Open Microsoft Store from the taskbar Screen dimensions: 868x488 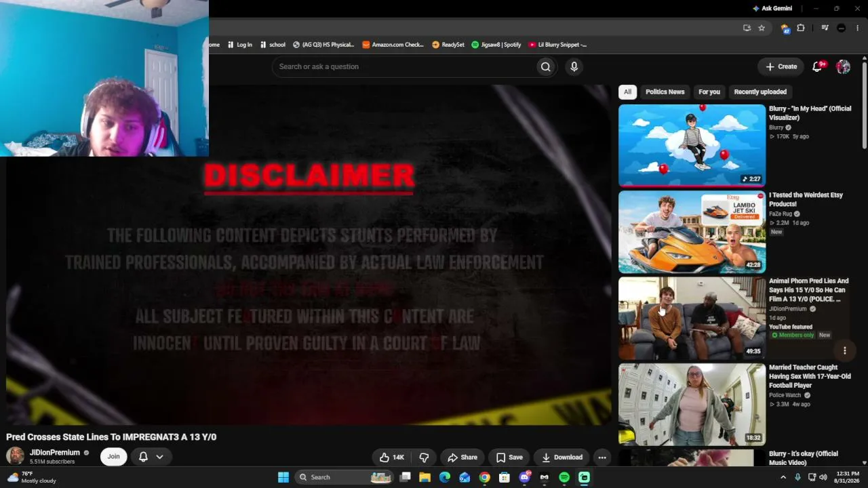[x=504, y=477]
